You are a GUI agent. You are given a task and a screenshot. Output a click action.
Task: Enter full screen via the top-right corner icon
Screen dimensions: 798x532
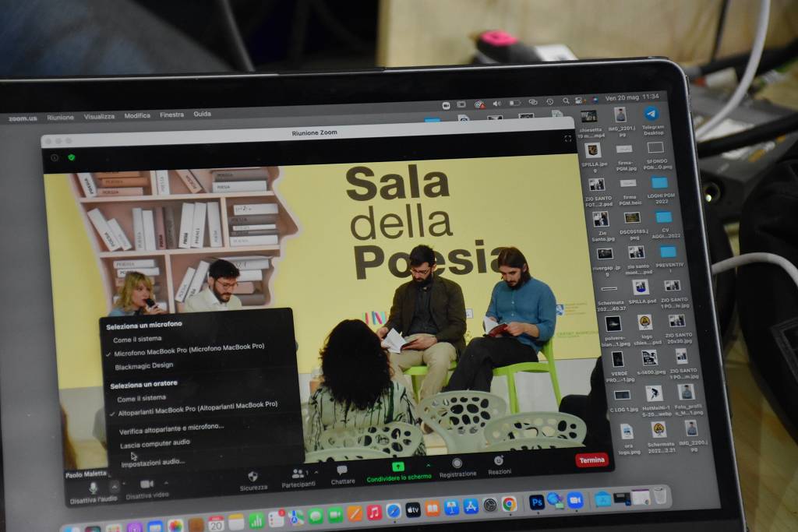(567, 139)
